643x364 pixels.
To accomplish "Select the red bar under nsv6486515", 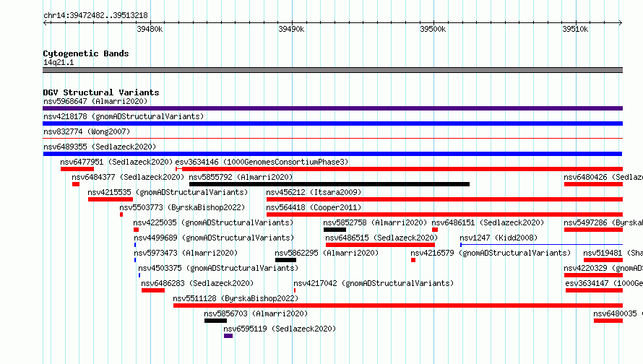I will click(x=380, y=245).
